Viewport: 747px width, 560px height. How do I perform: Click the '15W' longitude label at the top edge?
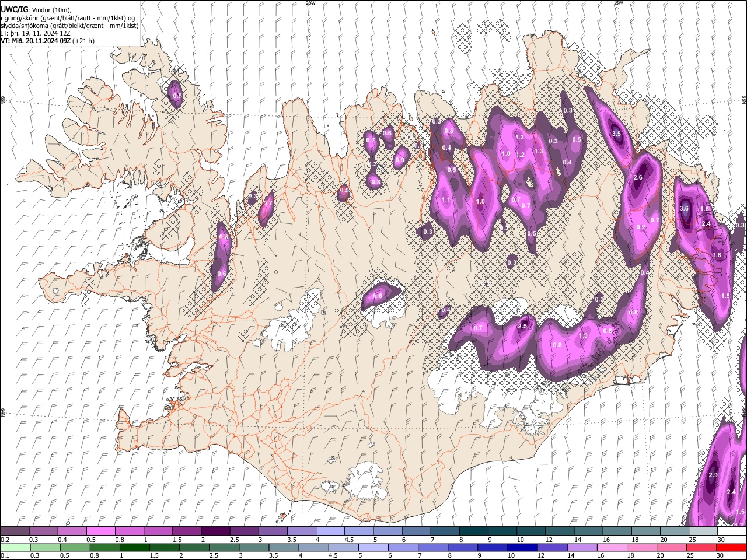click(x=618, y=3)
